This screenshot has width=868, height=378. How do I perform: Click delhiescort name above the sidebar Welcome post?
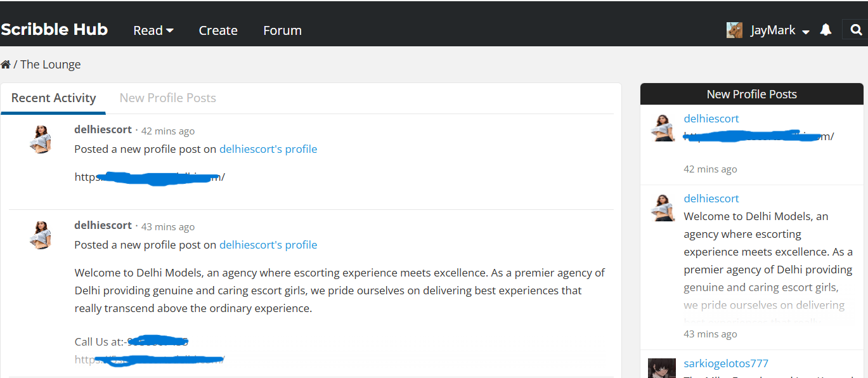pos(711,199)
